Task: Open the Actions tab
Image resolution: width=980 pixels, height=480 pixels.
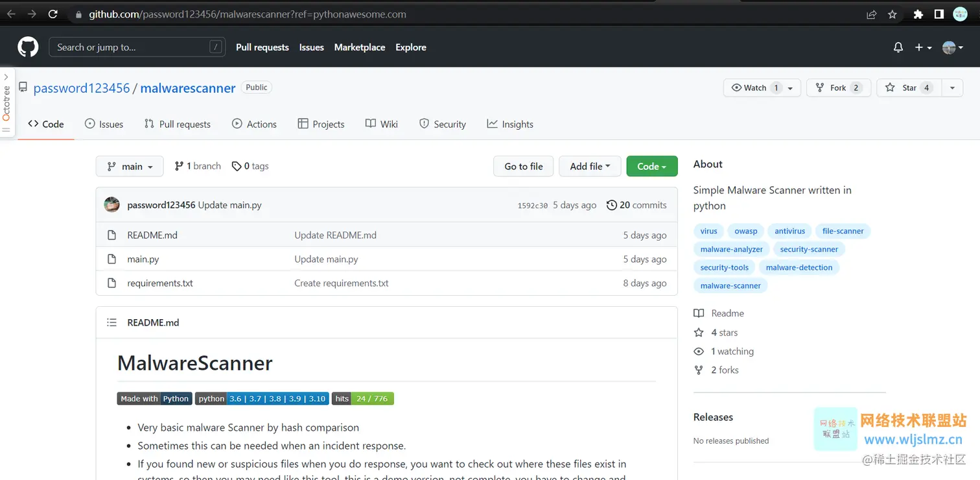Action: click(254, 124)
